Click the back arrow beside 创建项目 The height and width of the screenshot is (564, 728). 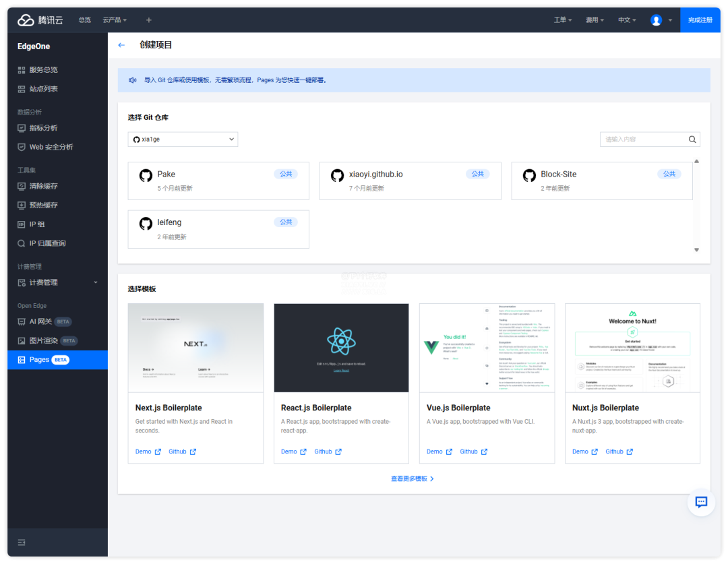[x=121, y=45]
